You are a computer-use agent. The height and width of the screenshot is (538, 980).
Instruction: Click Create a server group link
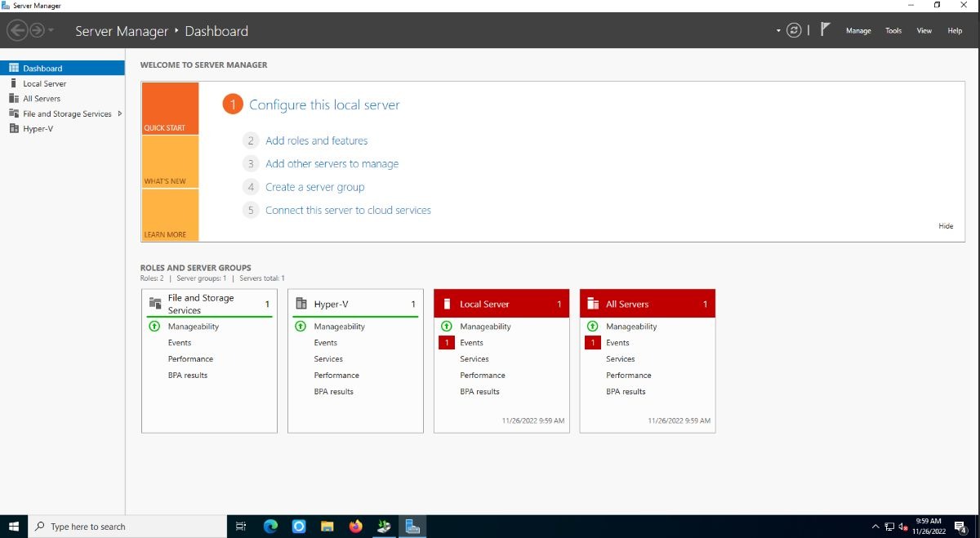click(x=314, y=187)
